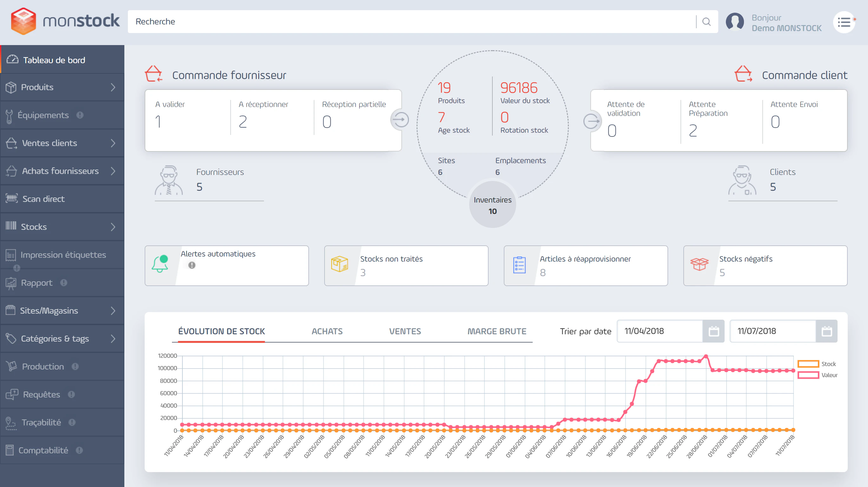
Task: Expand the Sites/Magasins submenu chevron
Action: point(113,311)
